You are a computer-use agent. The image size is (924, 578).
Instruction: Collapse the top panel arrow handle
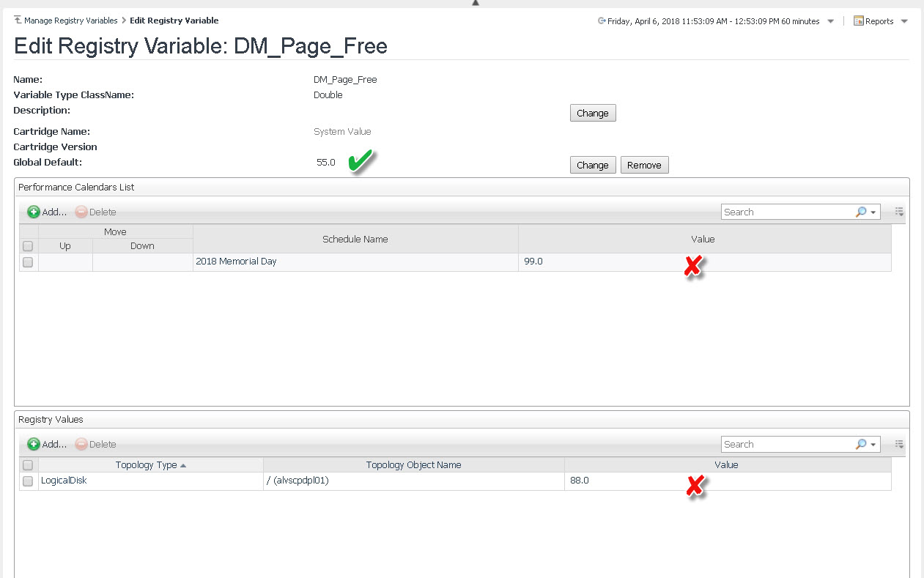(x=476, y=3)
